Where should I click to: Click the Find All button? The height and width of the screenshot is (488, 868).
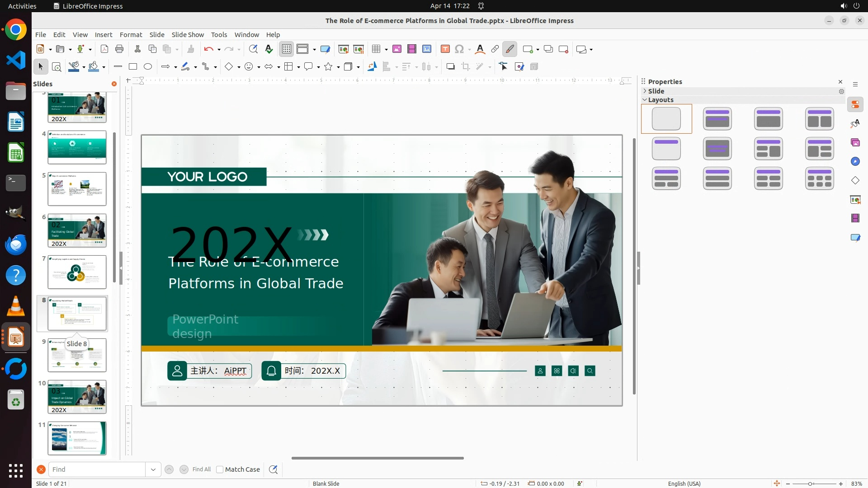202,469
